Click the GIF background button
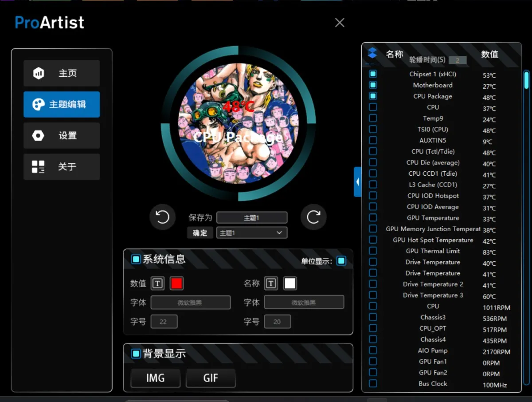Image resolution: width=532 pixels, height=402 pixels. pos(211,378)
